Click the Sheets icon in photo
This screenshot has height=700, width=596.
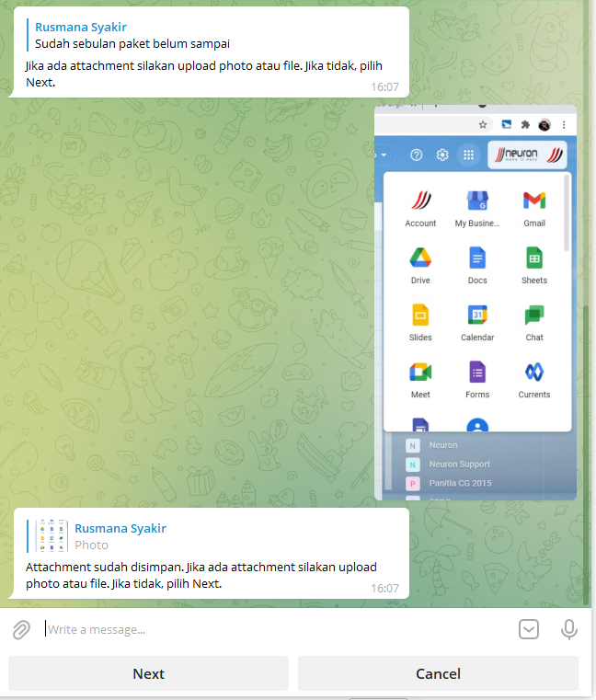click(x=534, y=258)
